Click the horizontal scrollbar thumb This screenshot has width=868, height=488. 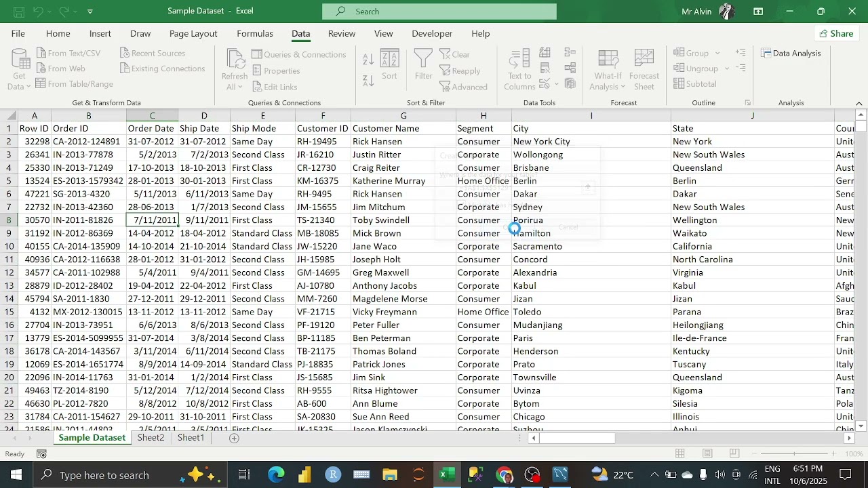[577, 439]
